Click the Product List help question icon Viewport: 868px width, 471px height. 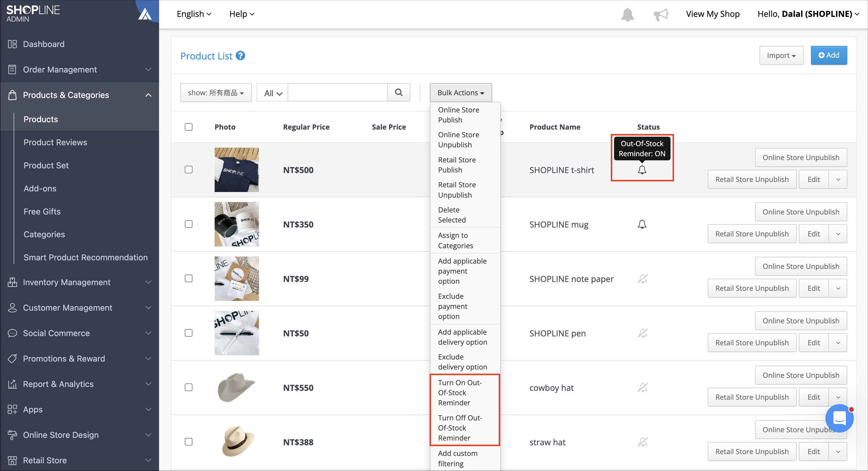pyautogui.click(x=240, y=56)
